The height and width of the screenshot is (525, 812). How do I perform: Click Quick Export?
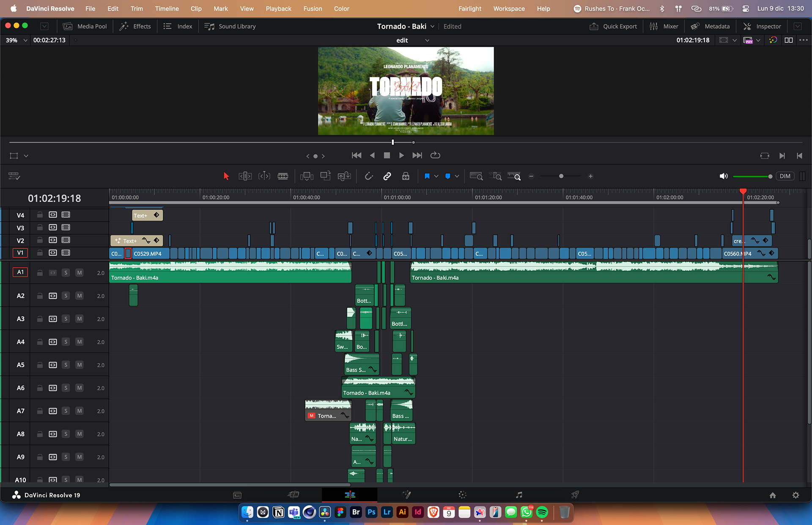coord(613,26)
